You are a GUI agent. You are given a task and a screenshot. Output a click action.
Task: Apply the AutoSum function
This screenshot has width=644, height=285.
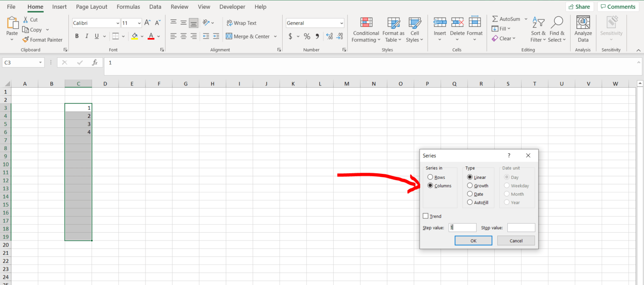(506, 19)
